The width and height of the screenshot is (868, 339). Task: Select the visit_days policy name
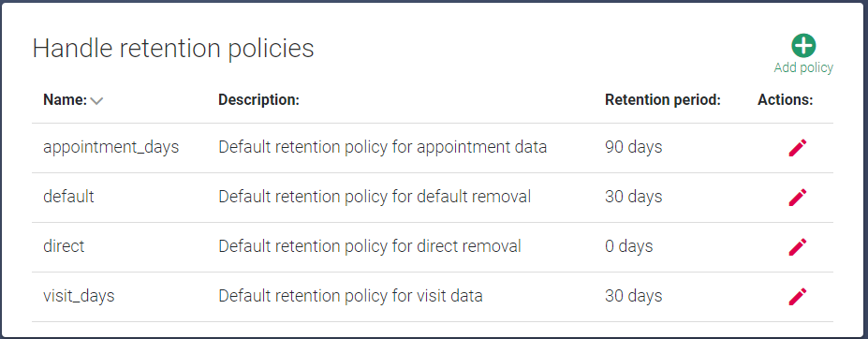click(79, 296)
